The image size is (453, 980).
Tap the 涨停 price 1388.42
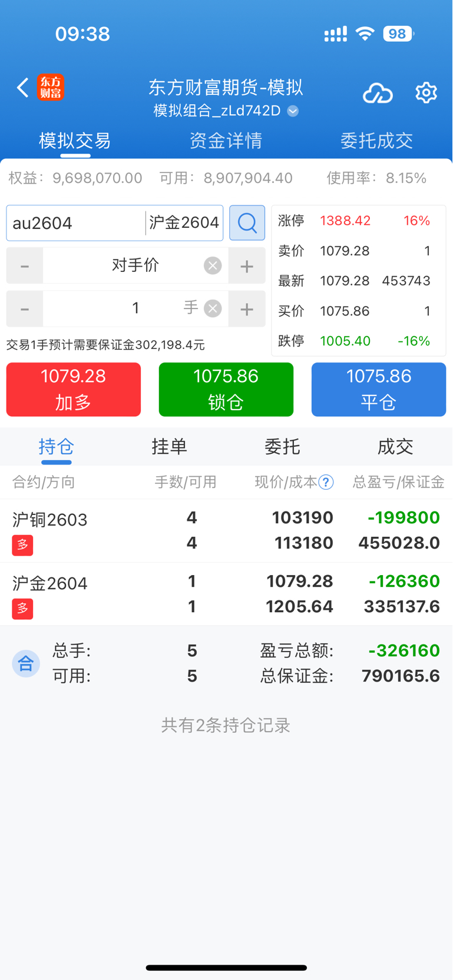coord(345,221)
